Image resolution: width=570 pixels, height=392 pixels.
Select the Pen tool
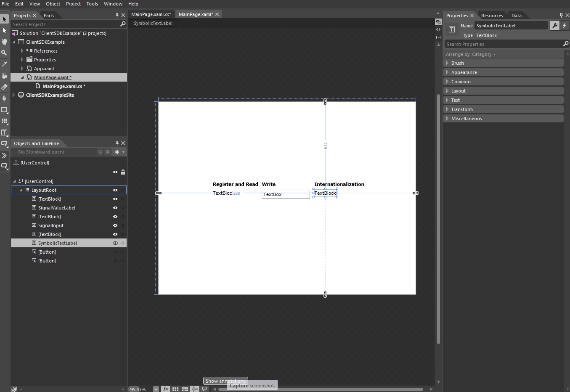4,98
